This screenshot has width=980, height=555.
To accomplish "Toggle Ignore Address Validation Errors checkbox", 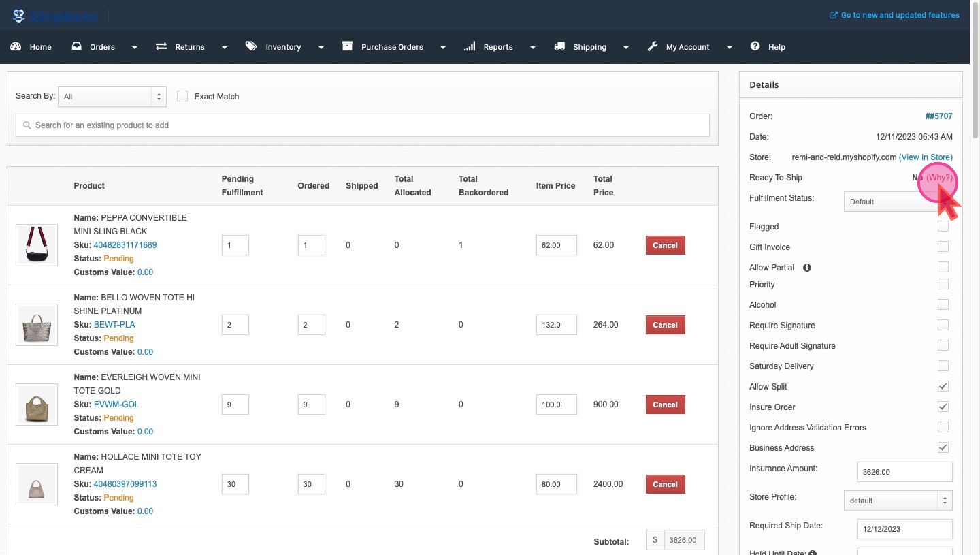I will click(x=943, y=427).
